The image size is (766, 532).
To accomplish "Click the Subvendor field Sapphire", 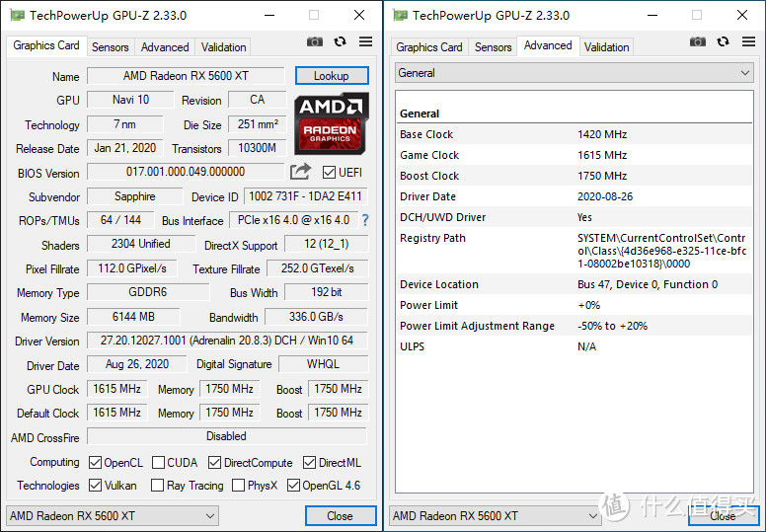I will pyautogui.click(x=135, y=196).
